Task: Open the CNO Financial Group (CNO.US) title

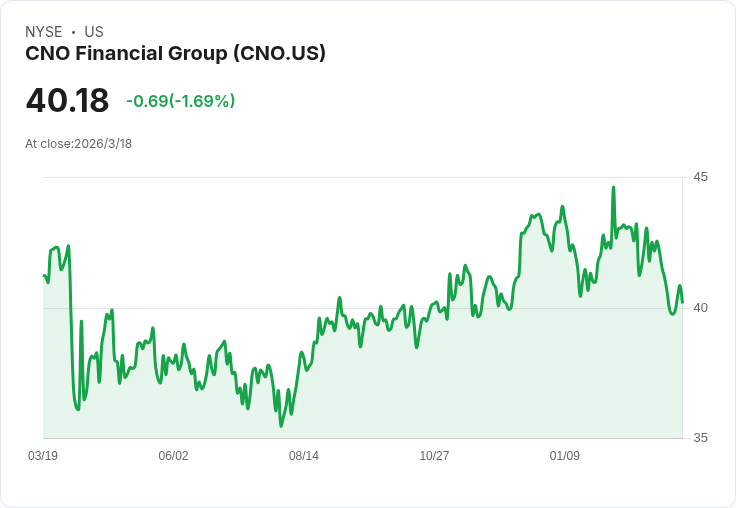Action: coord(175,54)
